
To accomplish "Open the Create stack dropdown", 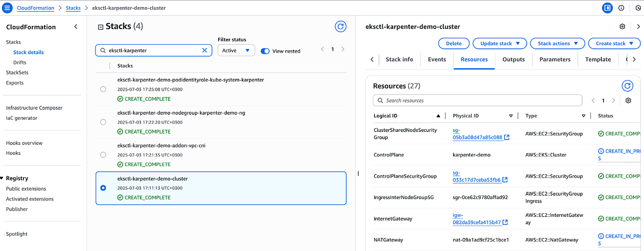I will coord(614,43).
